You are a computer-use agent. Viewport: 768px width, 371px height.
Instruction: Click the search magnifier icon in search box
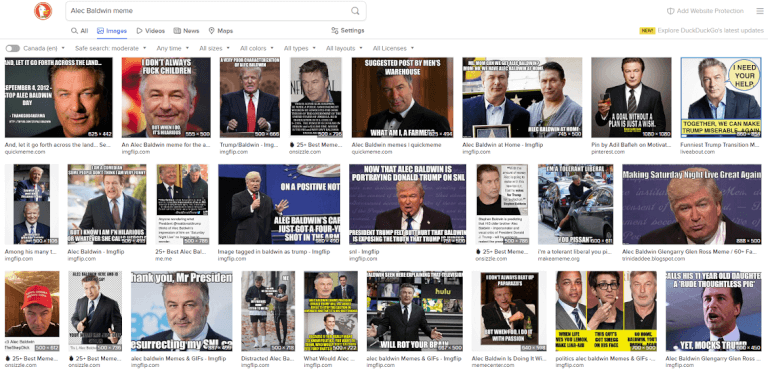355,11
